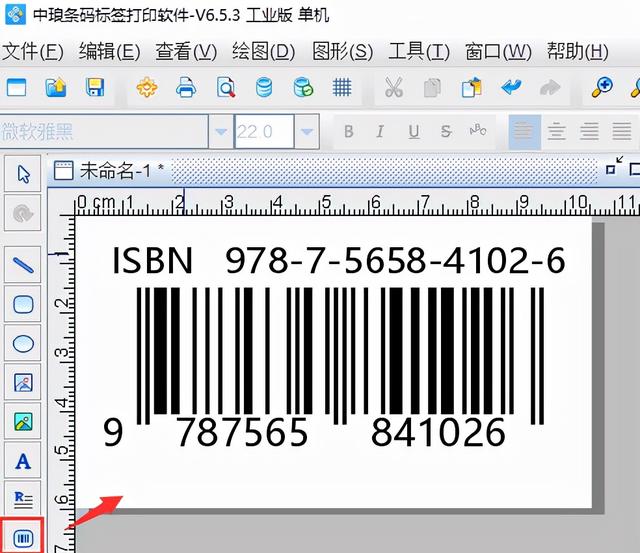The image size is (640, 553).
Task: Click the New document icon
Action: 16,87
